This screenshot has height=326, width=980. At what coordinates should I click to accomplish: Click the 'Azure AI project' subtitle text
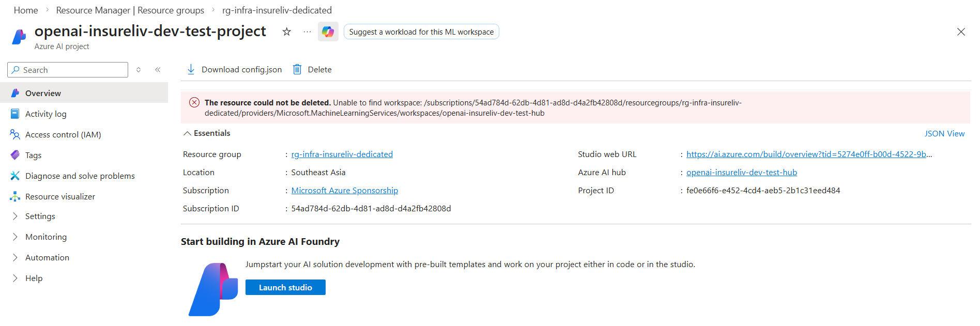[62, 46]
